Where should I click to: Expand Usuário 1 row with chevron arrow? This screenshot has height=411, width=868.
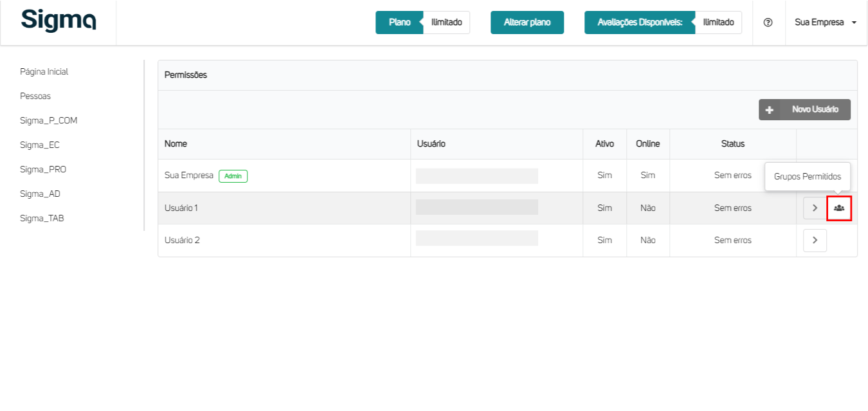(x=815, y=208)
